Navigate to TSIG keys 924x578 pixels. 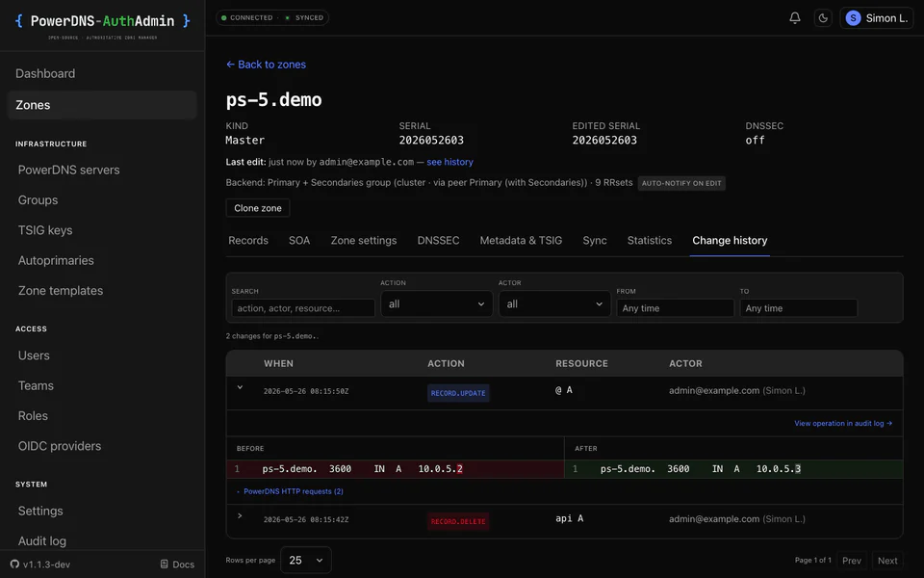point(45,230)
